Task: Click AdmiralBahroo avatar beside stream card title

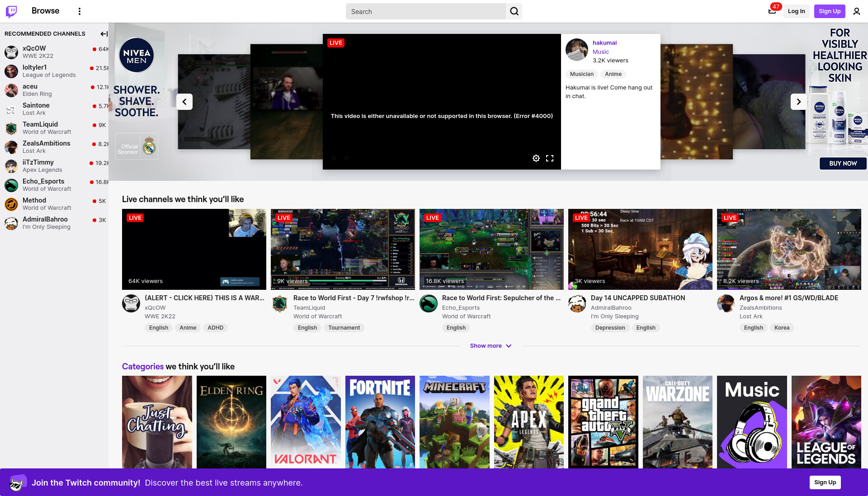Action: click(577, 303)
